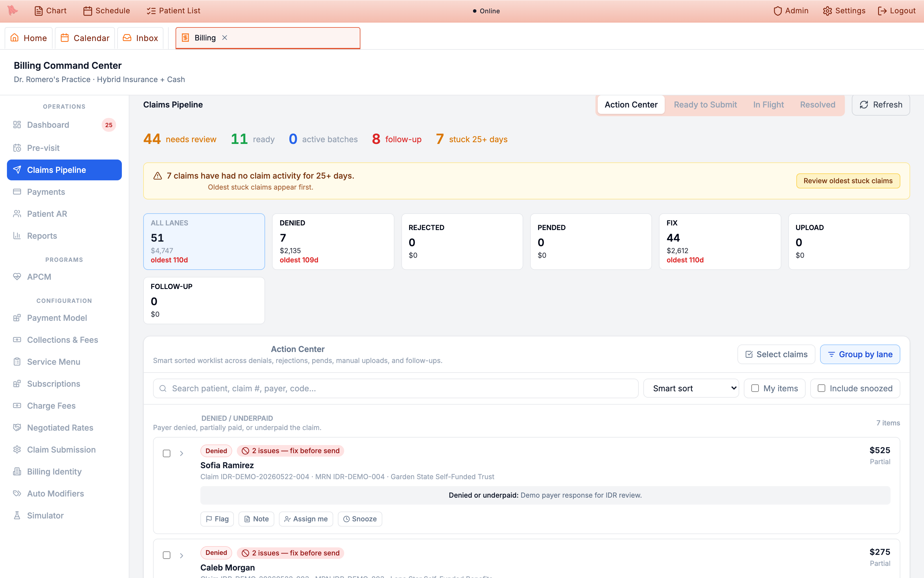
Task: Open Admin shield icon
Action: 778,11
